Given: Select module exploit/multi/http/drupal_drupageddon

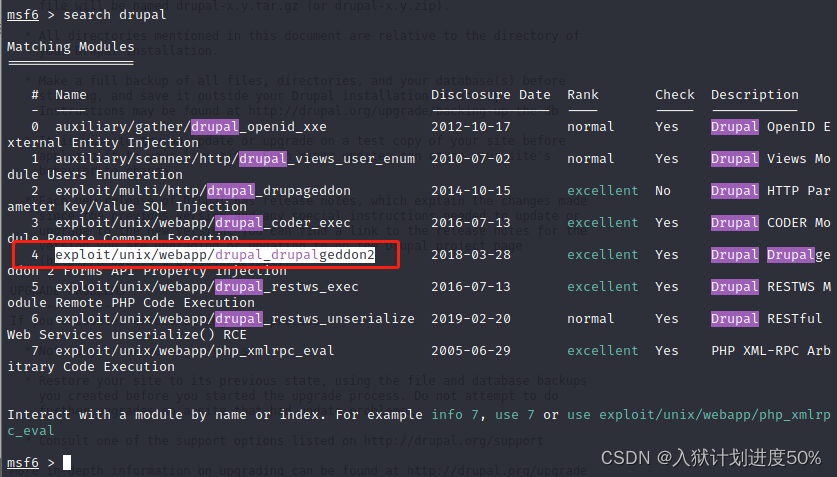Looking at the screenshot, I should point(203,191).
